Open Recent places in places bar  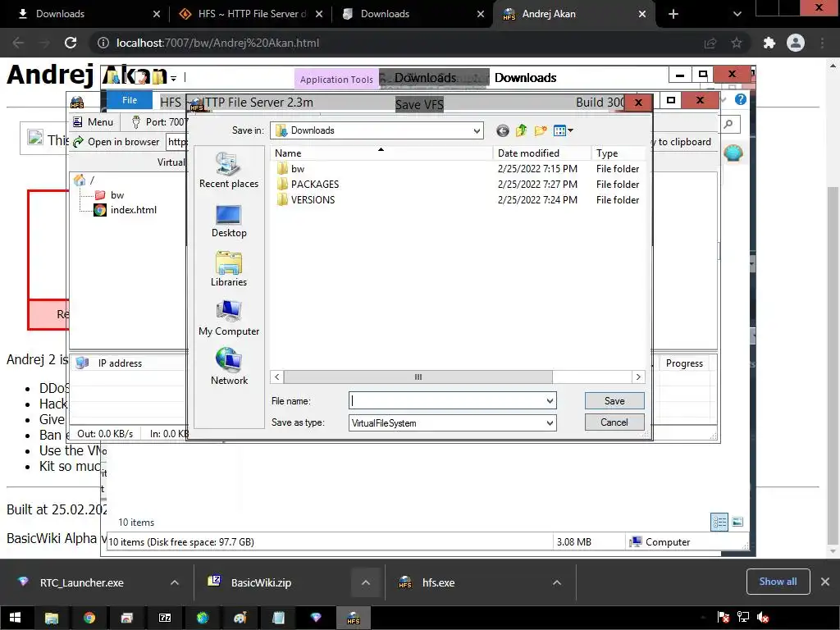(229, 171)
